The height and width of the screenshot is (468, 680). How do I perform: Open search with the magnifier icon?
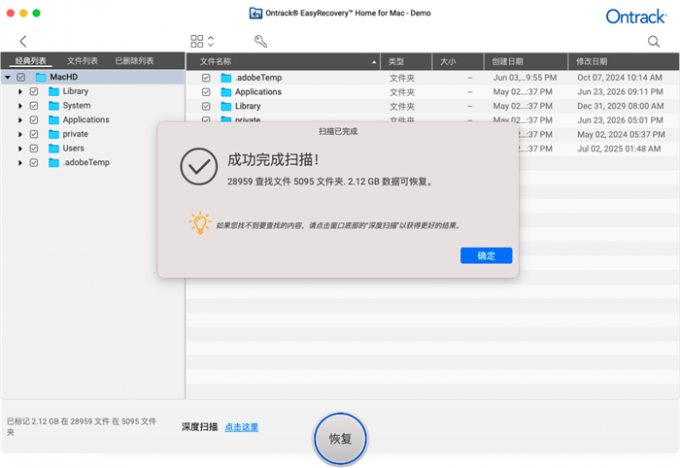click(654, 42)
